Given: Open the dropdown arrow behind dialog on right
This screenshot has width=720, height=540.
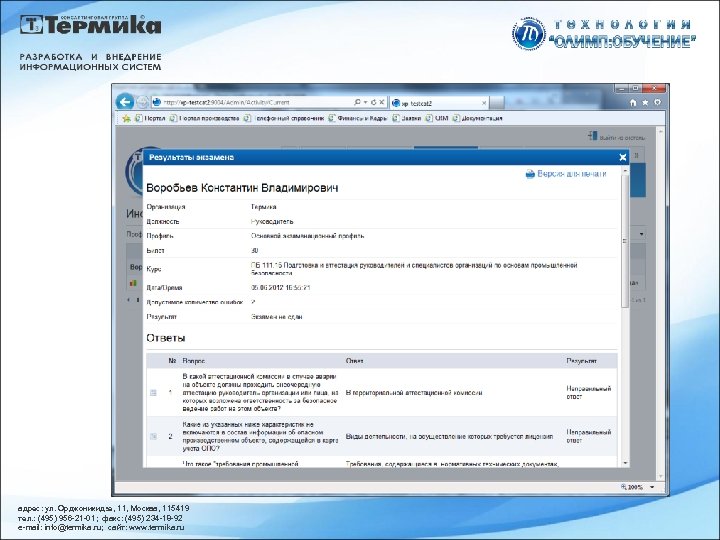Looking at the screenshot, I should 641,234.
